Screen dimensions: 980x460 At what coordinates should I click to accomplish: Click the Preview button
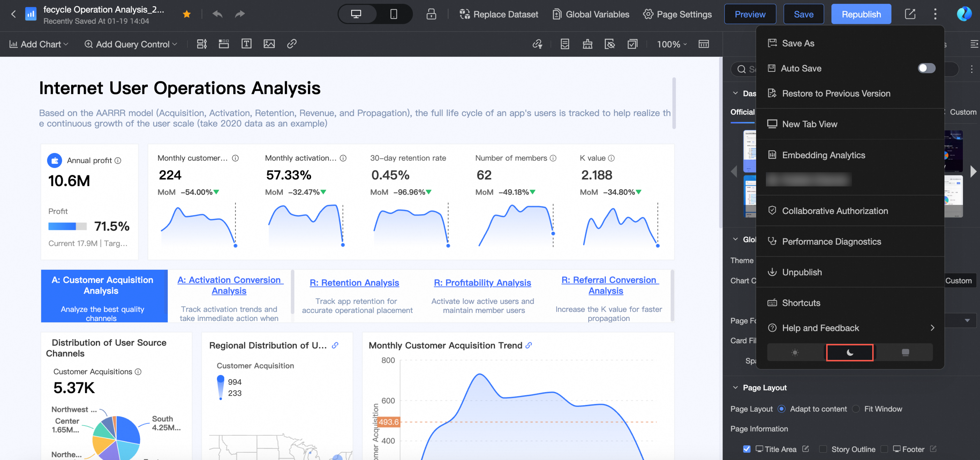point(750,14)
